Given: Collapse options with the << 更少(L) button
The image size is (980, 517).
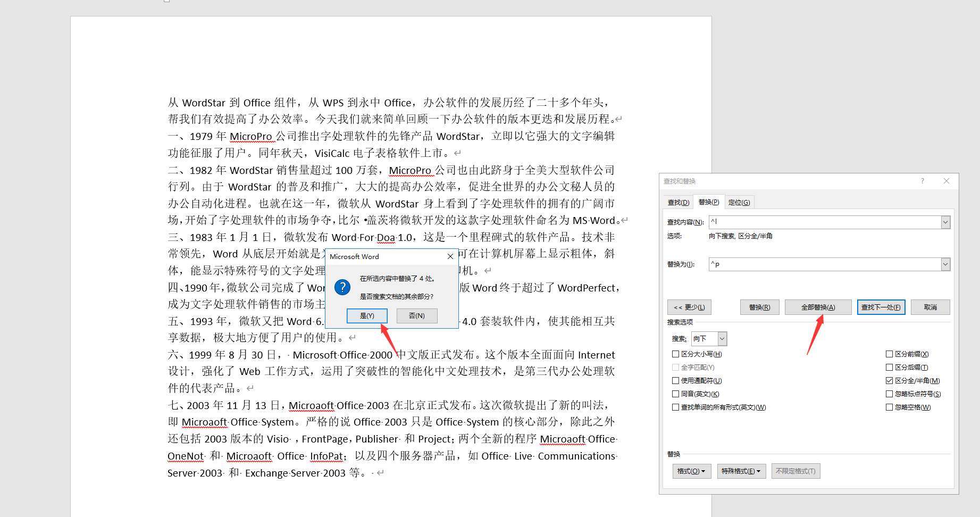Looking at the screenshot, I should pos(689,307).
